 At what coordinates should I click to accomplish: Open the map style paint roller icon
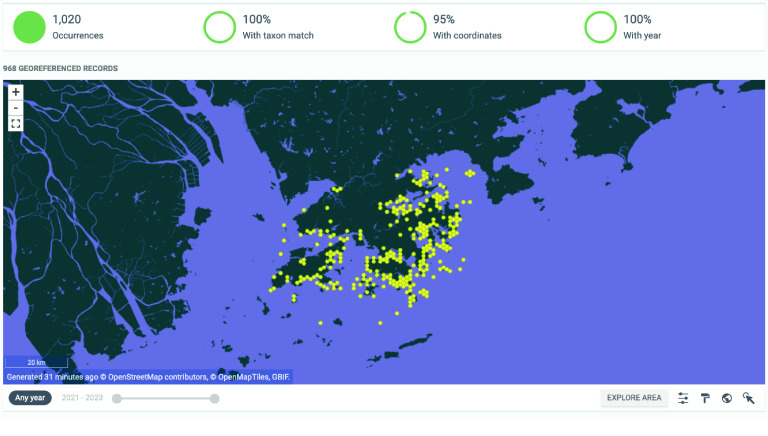[705, 398]
